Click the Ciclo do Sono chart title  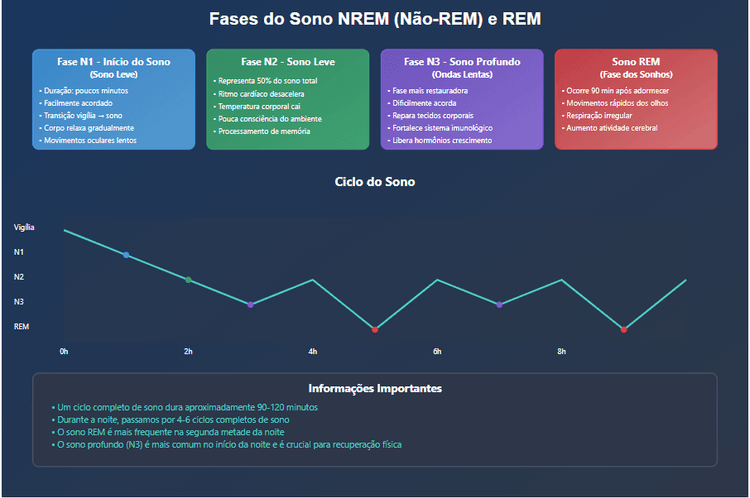tap(374, 182)
